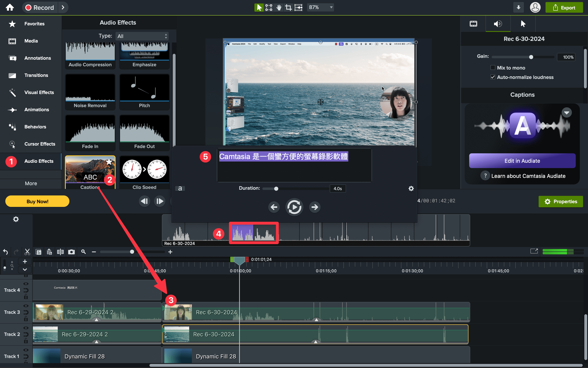This screenshot has width=588, height=368.
Task: Select the Clip Speed effect thumbnail
Action: pyautogui.click(x=144, y=173)
